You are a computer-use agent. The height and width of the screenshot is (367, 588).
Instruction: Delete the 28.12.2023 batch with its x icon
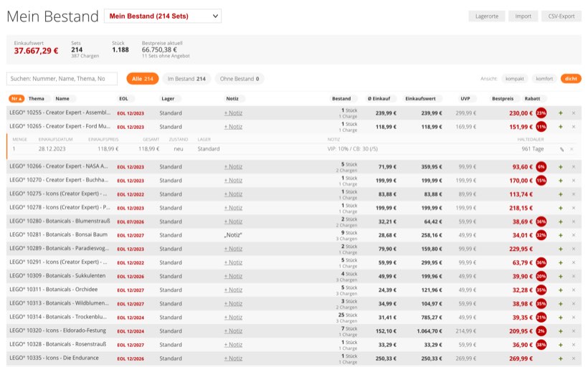pos(572,149)
